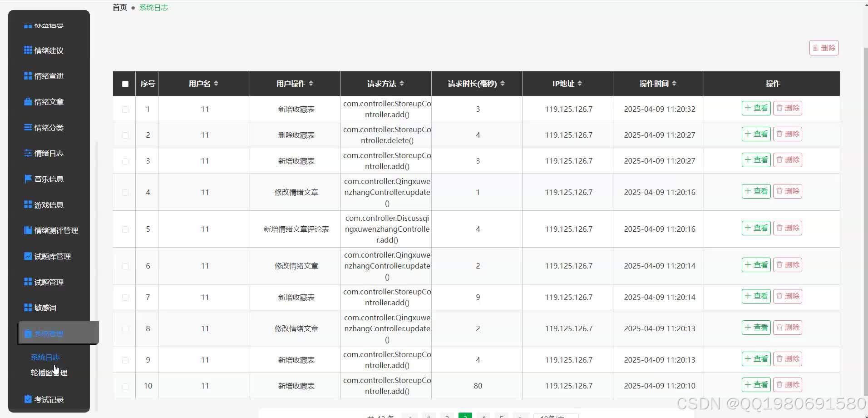
Task: Click the 敏感词 sidebar icon
Action: tap(27, 308)
